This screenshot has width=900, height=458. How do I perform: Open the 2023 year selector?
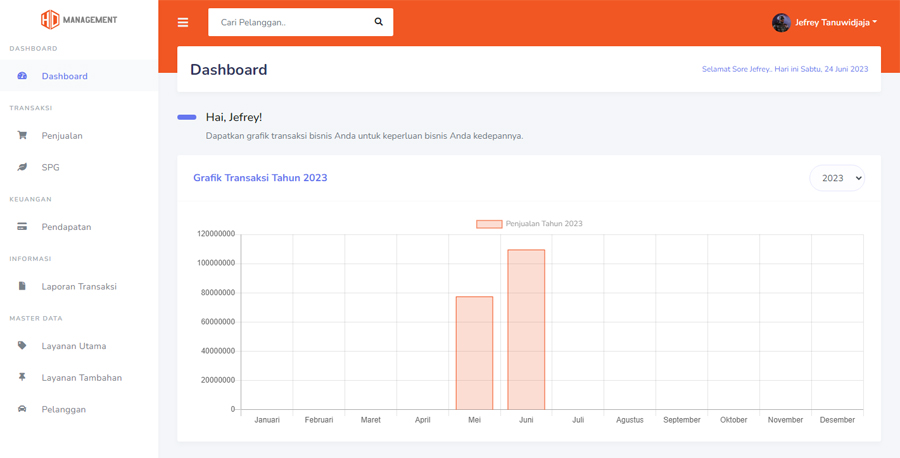pos(837,178)
